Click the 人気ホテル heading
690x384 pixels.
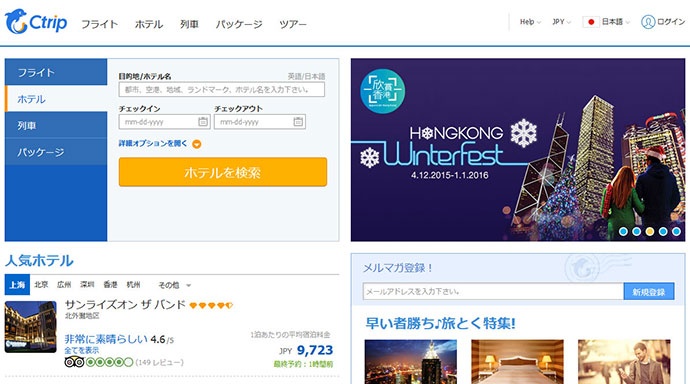[x=39, y=260]
